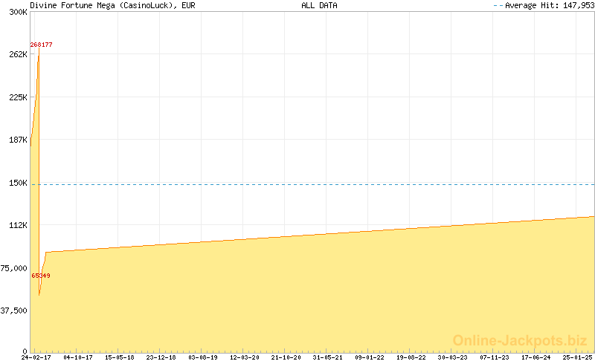The height and width of the screenshot is (364, 595).
Task: Click the 300K y-axis label
Action: click(x=18, y=12)
